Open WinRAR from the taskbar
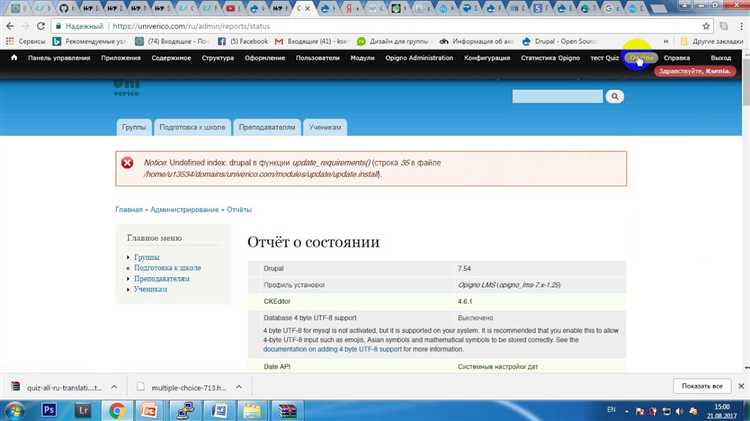750x421 pixels. click(x=287, y=410)
